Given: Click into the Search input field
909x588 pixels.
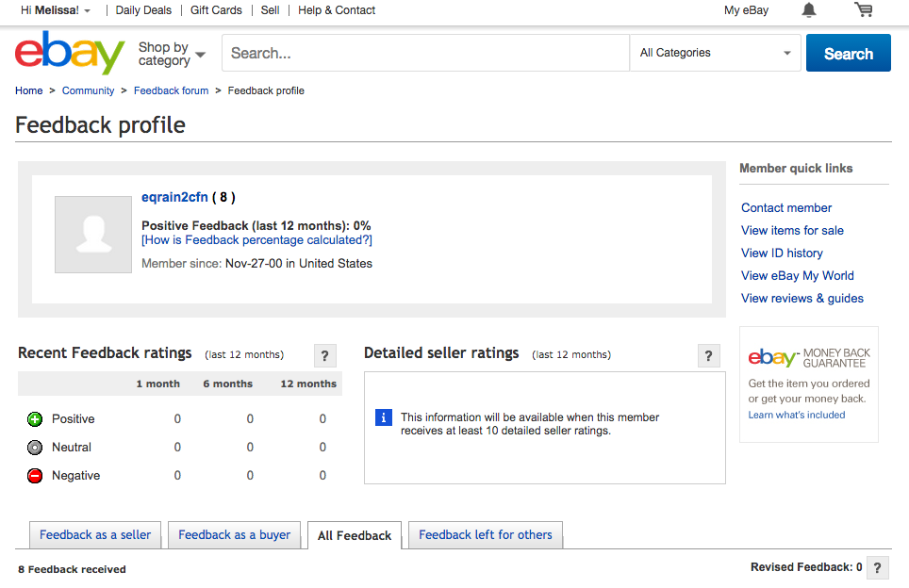Looking at the screenshot, I should (425, 53).
